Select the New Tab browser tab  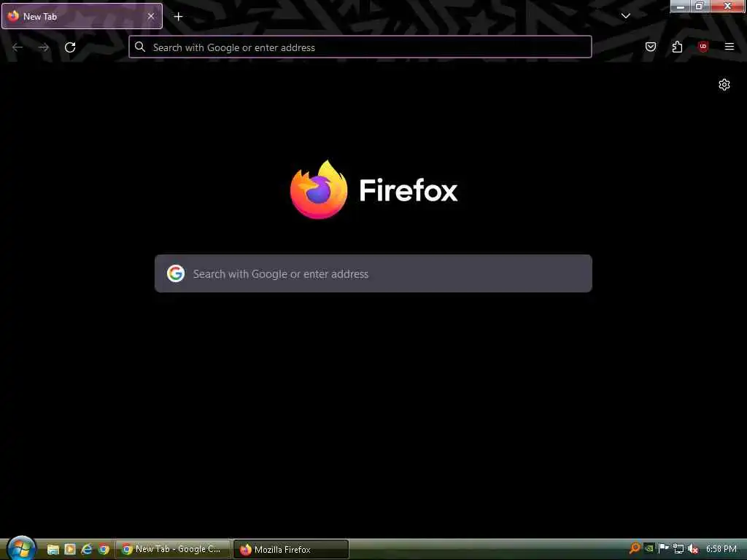coord(82,16)
